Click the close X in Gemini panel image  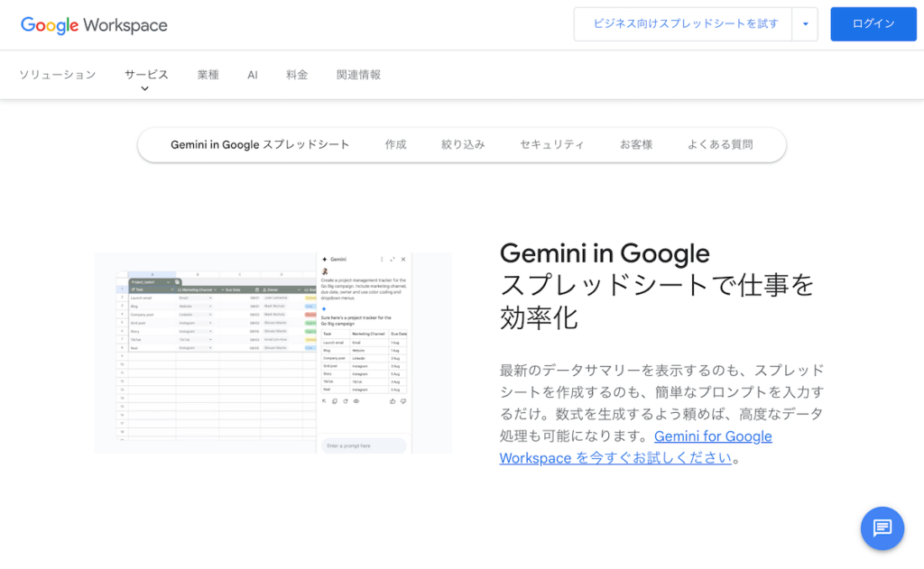coord(403,259)
